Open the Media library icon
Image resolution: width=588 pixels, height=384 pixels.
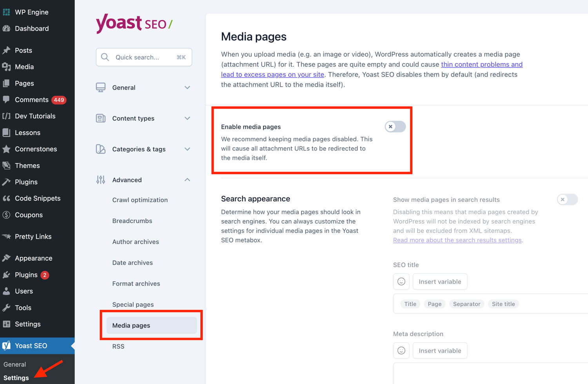[7, 67]
